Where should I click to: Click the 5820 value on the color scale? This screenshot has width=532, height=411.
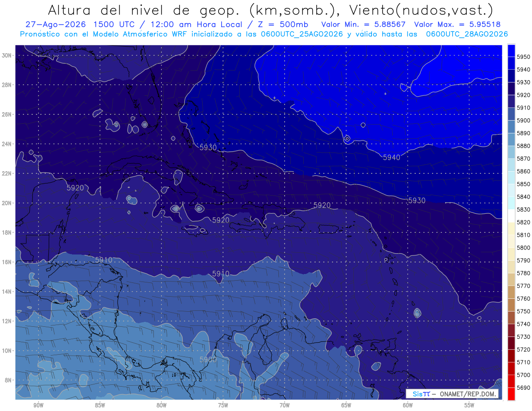coord(524,222)
